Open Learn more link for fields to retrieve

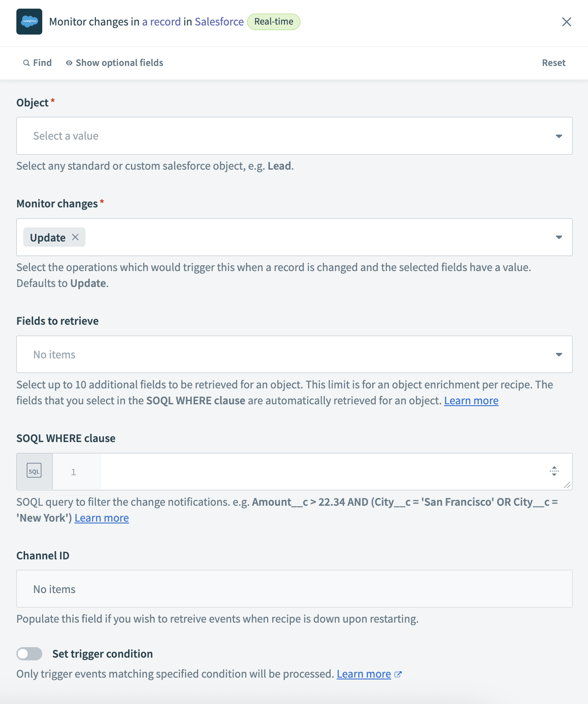click(x=471, y=401)
